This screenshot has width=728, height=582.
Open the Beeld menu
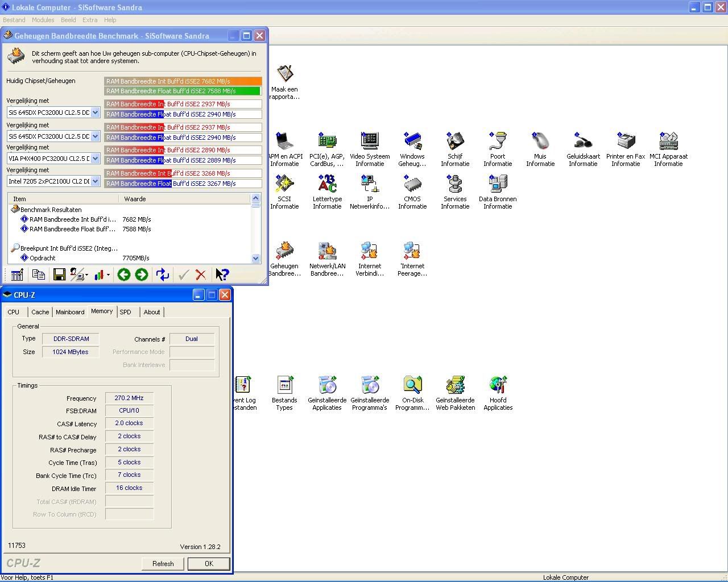(x=68, y=20)
